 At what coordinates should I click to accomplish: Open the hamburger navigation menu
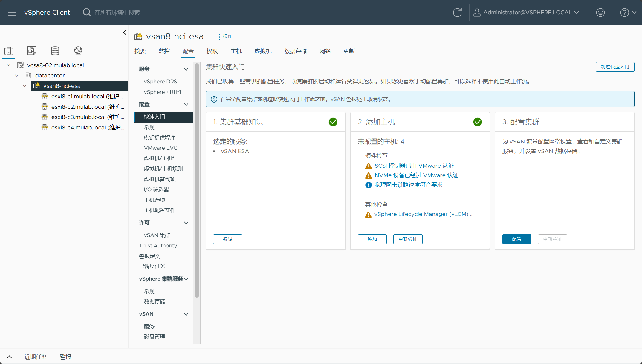[x=12, y=13]
